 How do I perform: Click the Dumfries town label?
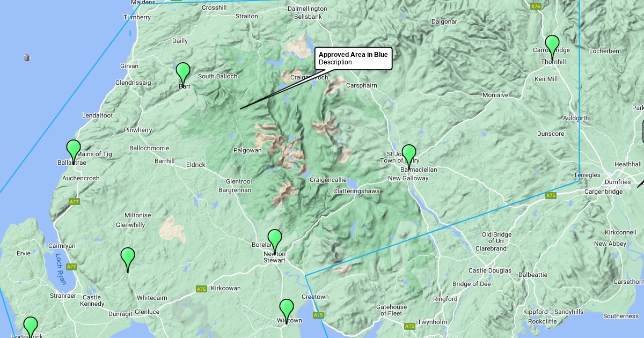(x=618, y=182)
